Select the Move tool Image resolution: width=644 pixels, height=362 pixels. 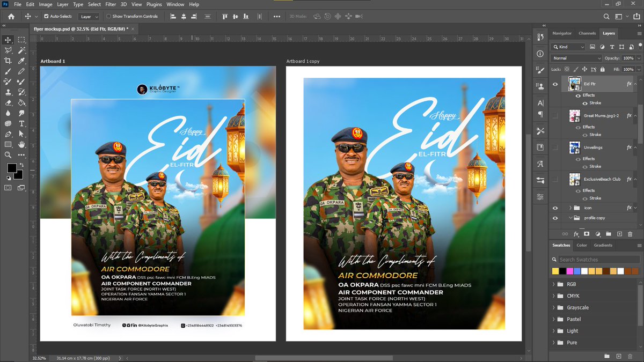pyautogui.click(x=8, y=40)
